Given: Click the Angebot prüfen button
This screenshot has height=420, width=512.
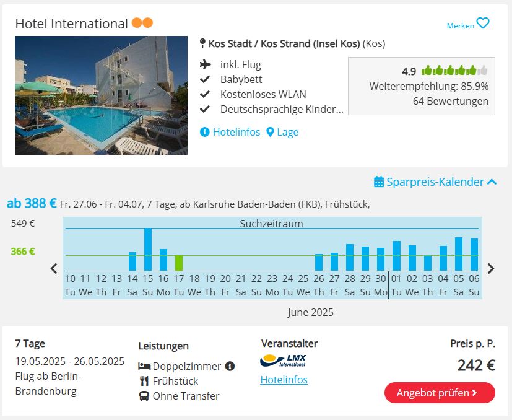Looking at the screenshot, I should click(x=440, y=393).
